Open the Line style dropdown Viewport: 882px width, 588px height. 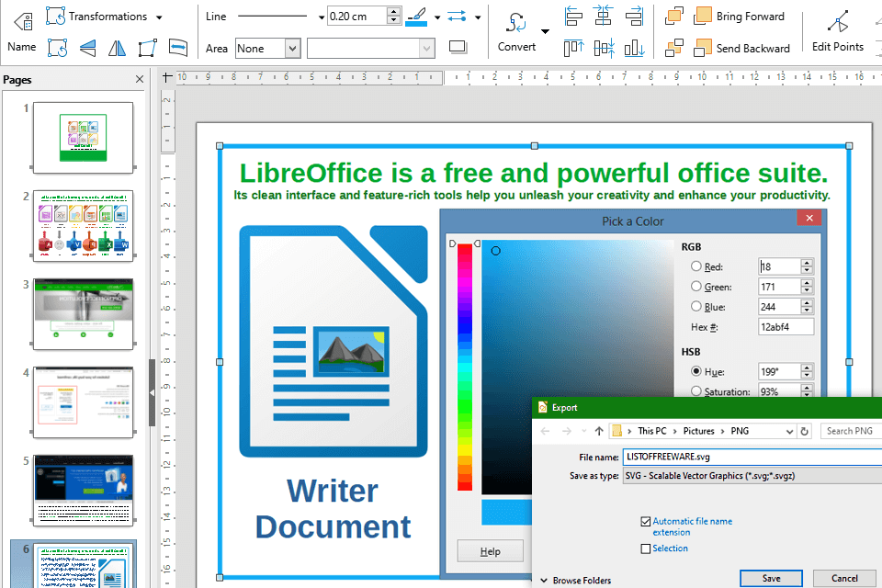click(x=322, y=17)
